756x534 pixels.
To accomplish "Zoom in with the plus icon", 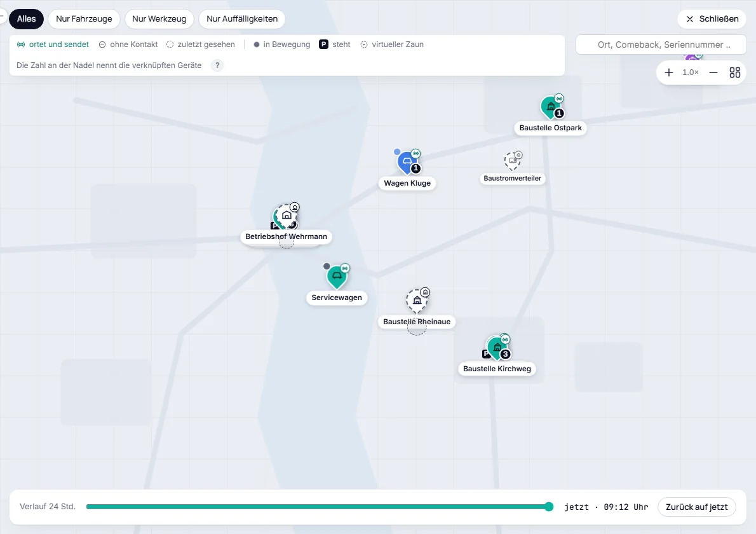I will pyautogui.click(x=669, y=72).
